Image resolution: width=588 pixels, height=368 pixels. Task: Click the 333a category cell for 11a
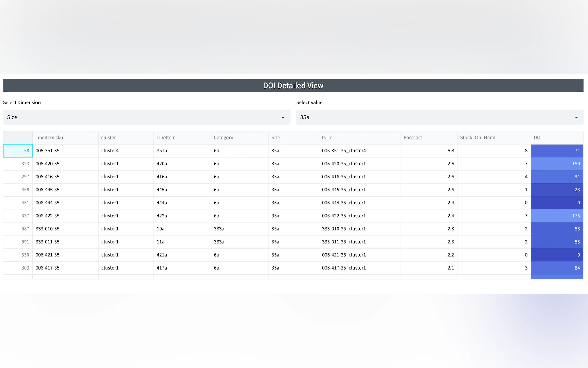219,242
